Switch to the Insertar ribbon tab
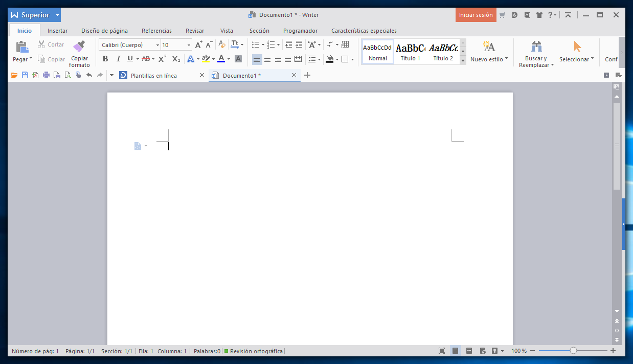 click(57, 31)
